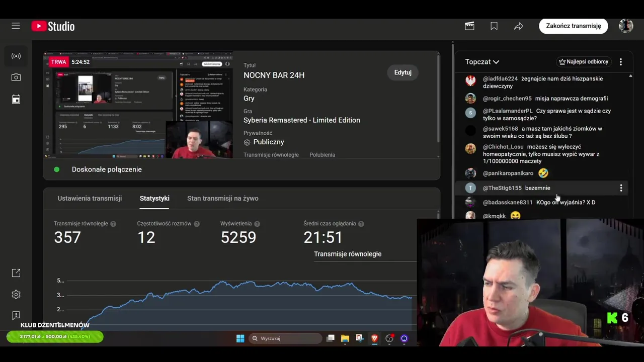Viewport: 644px width, 362px height.
Task: Click the game name Syberia Remastered - Limited Edition
Action: (x=302, y=120)
